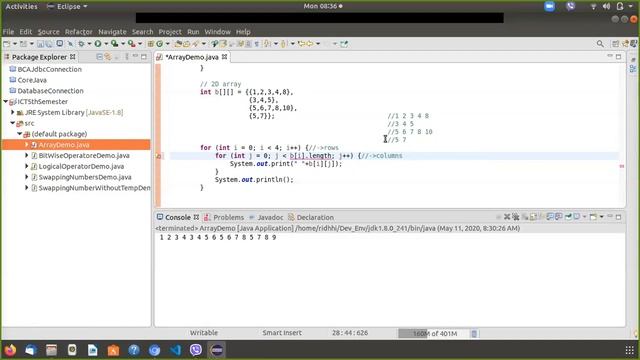Click the New Java Class icon

coord(160,44)
